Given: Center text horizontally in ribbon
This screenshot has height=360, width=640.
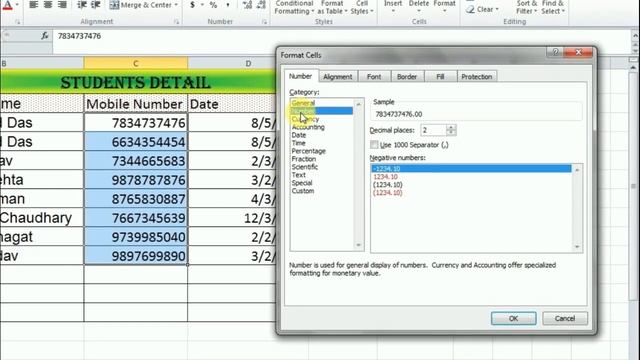Looking at the screenshot, I should 48,4.
